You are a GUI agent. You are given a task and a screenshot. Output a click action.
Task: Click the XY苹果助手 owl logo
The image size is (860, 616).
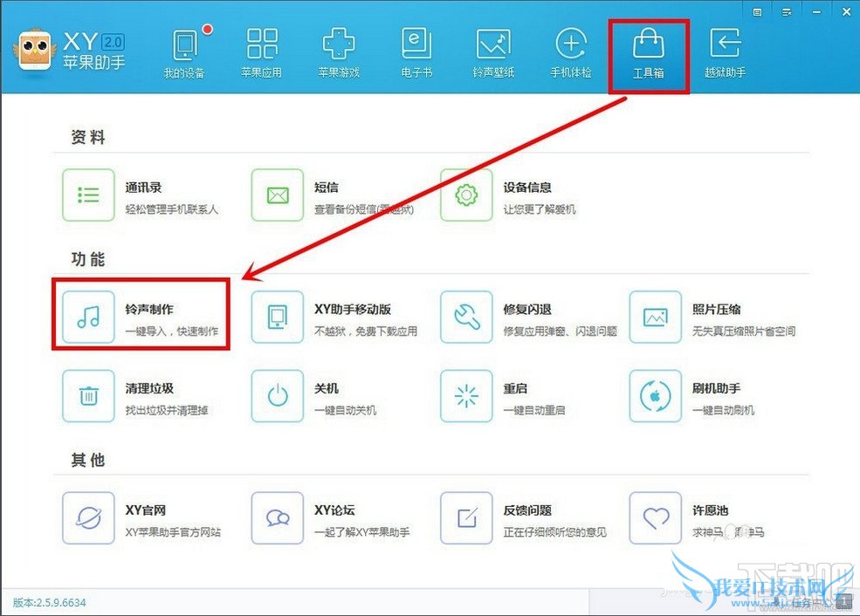tap(35, 50)
